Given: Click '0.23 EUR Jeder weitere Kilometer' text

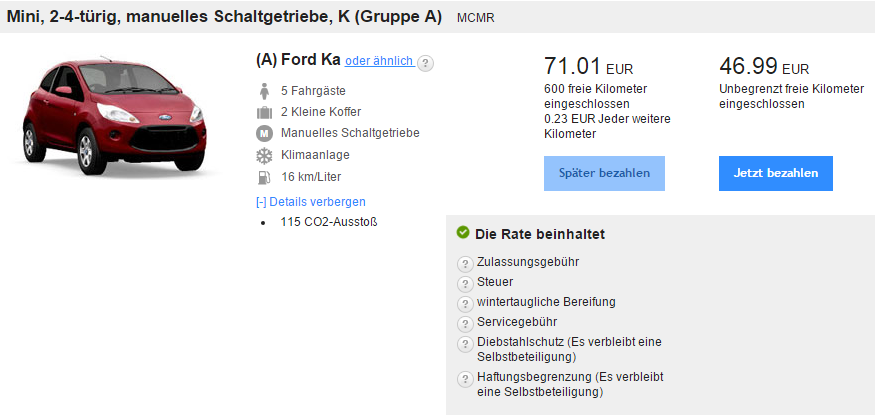Looking at the screenshot, I should pyautogui.click(x=607, y=126).
